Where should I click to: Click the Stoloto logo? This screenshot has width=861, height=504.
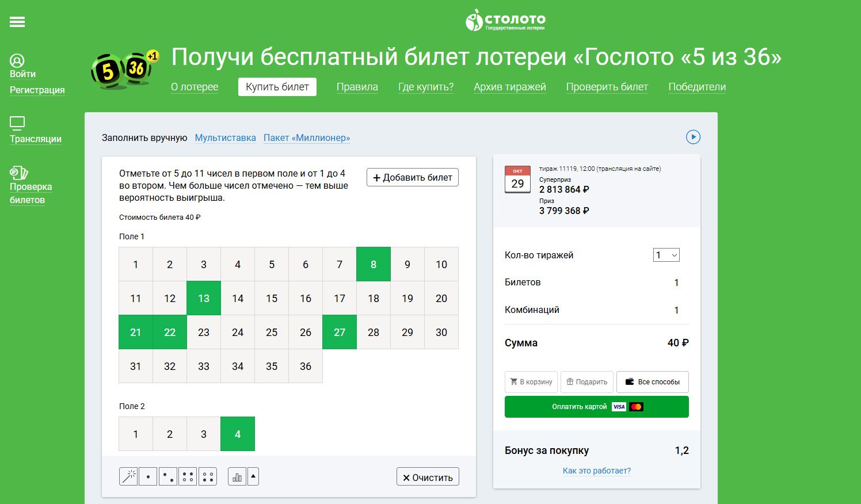[x=505, y=20]
